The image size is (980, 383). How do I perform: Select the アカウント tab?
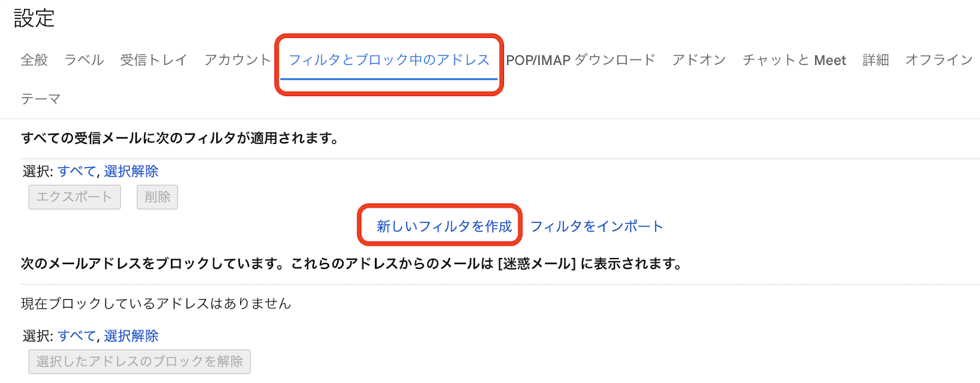(x=238, y=60)
